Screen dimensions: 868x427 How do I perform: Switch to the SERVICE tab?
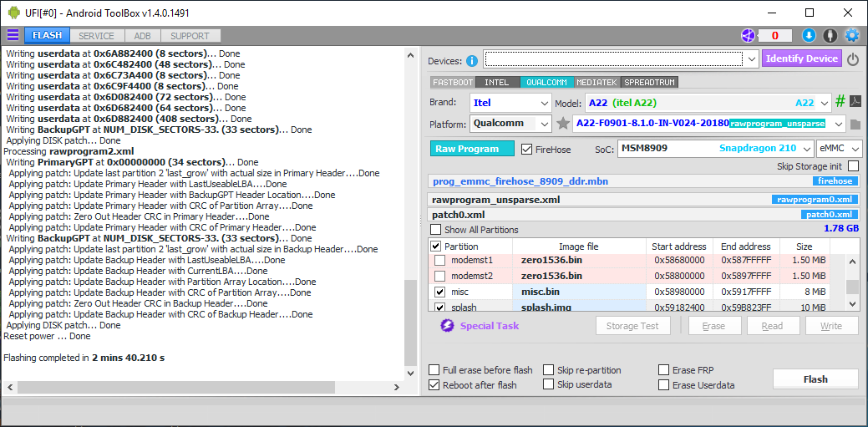96,36
